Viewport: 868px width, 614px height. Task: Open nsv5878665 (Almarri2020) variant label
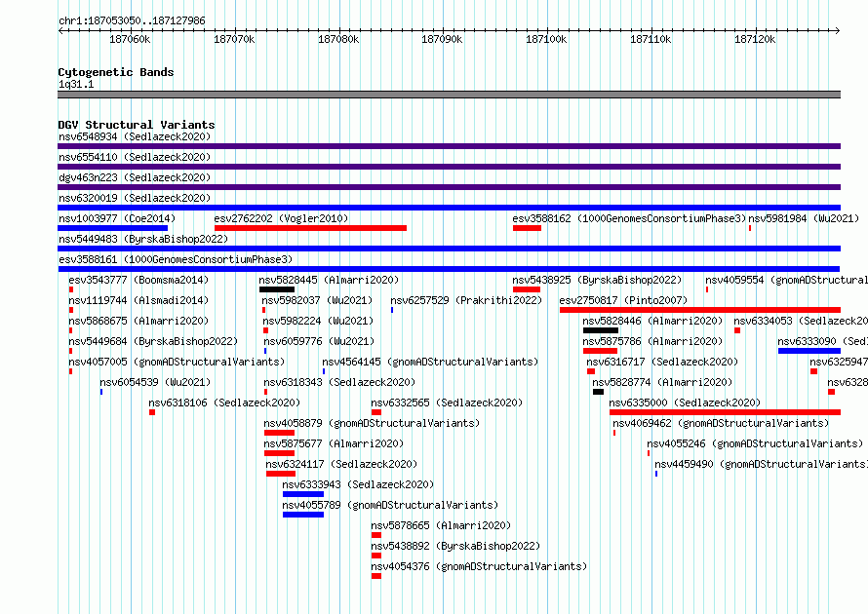click(x=441, y=525)
